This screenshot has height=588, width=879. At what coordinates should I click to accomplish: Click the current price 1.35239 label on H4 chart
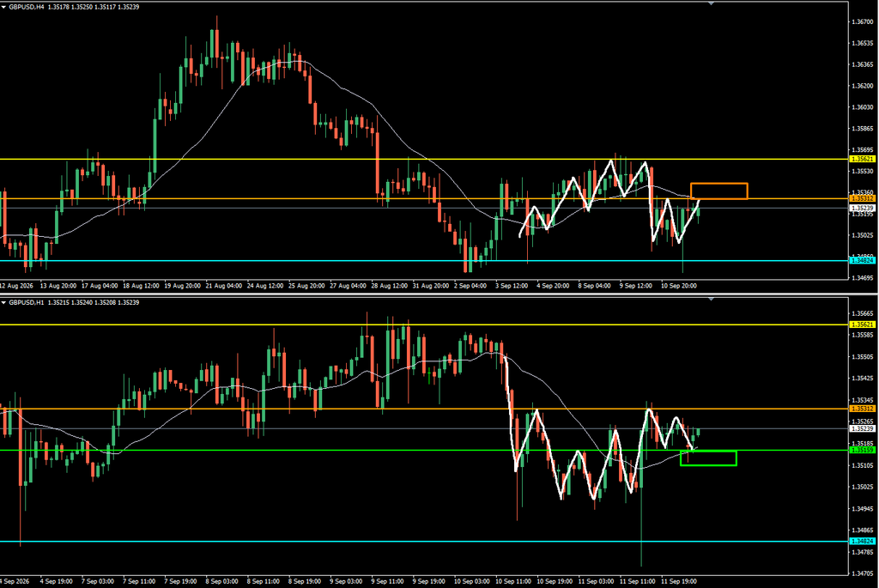(x=862, y=208)
